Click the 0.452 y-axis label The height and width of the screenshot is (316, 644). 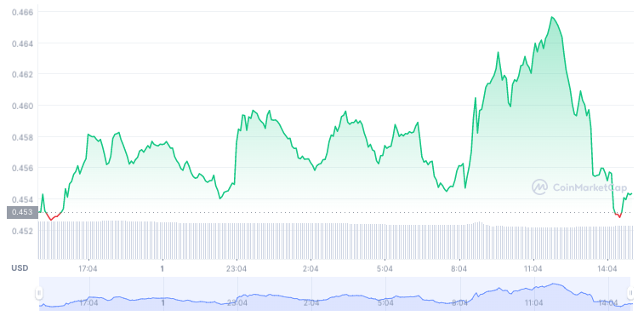(22, 231)
